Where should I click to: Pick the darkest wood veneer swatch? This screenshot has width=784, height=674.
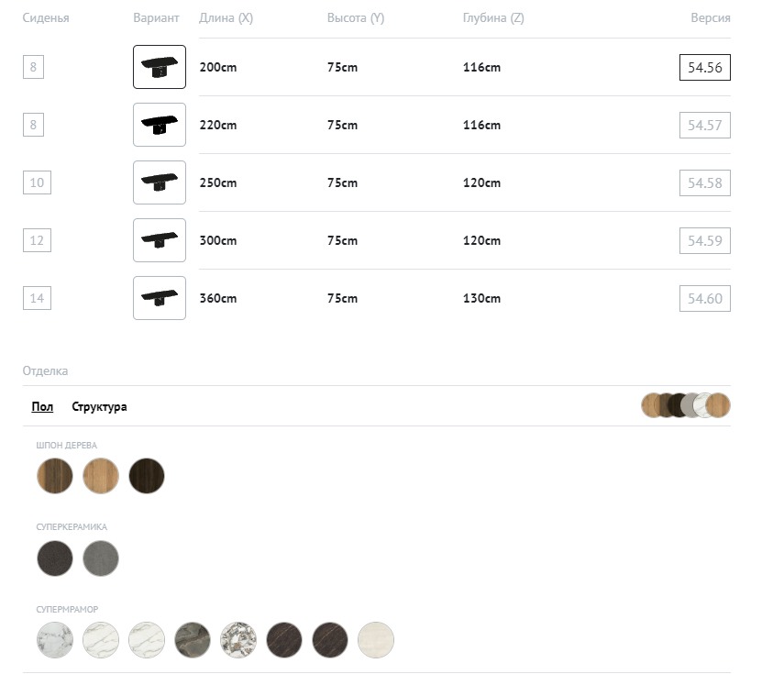coord(147,476)
